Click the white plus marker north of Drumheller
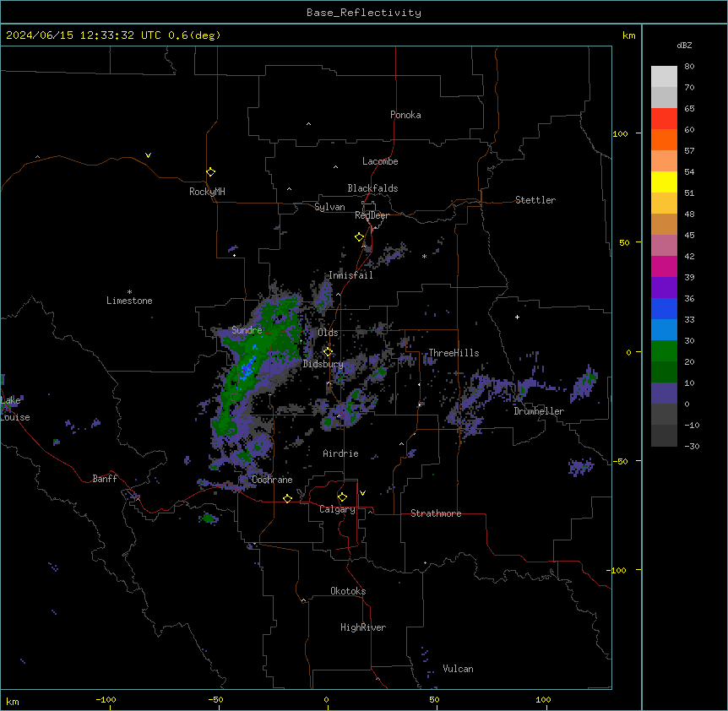This screenshot has height=711, width=728. click(517, 317)
